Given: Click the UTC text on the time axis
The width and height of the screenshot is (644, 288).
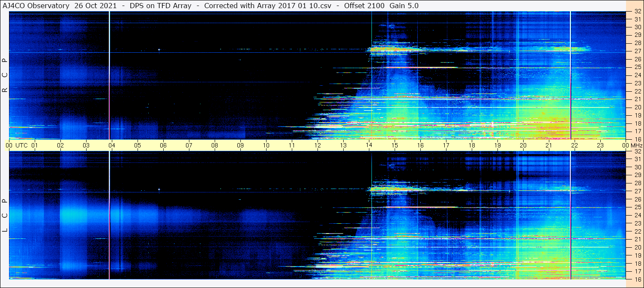Looking at the screenshot, I should click(x=22, y=145).
